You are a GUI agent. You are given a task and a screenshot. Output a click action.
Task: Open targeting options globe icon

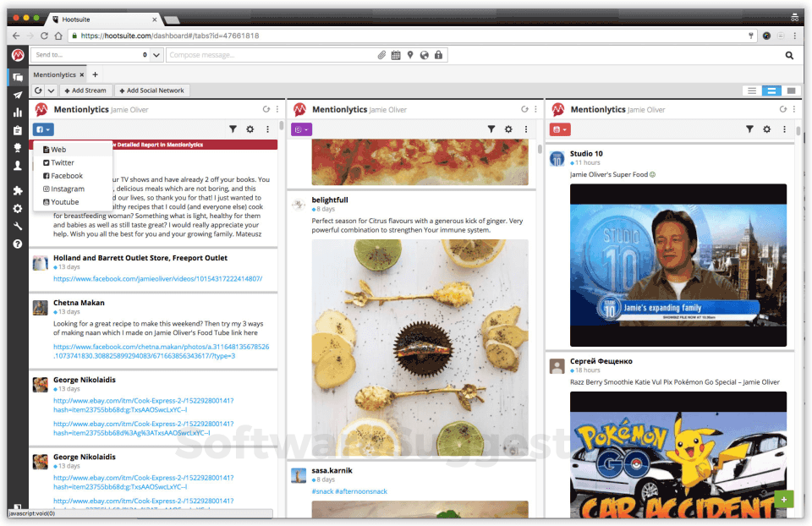[x=424, y=55]
